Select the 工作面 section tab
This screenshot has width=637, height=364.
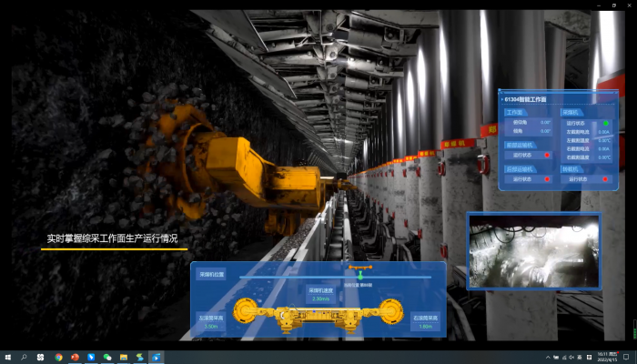[x=515, y=112]
